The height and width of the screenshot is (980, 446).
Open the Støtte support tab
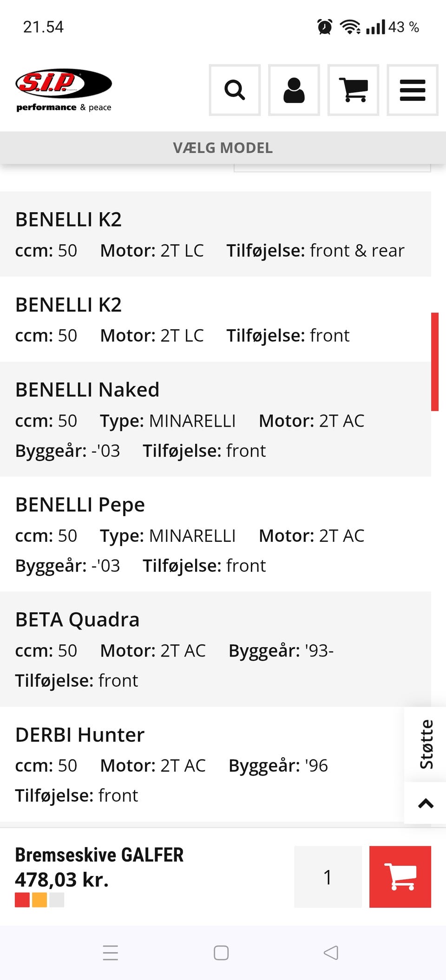pyautogui.click(x=426, y=744)
